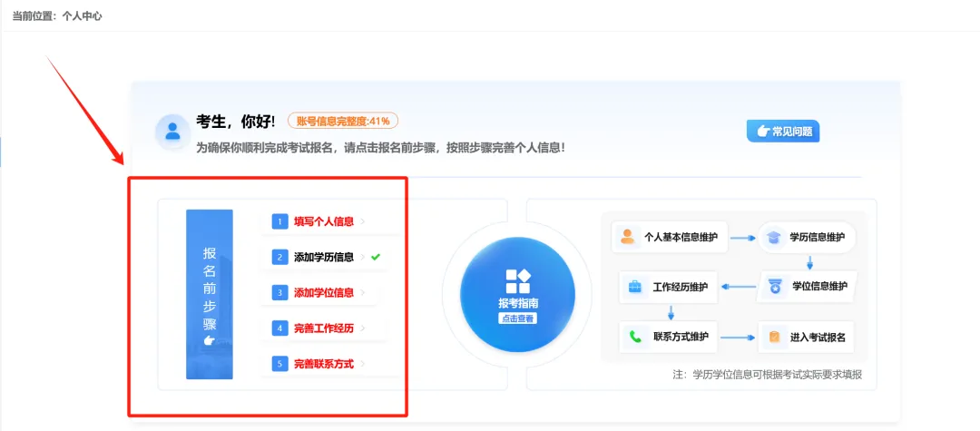Click the 学历信息维护 graduation cap icon
This screenshot has width=980, height=431.
point(773,238)
